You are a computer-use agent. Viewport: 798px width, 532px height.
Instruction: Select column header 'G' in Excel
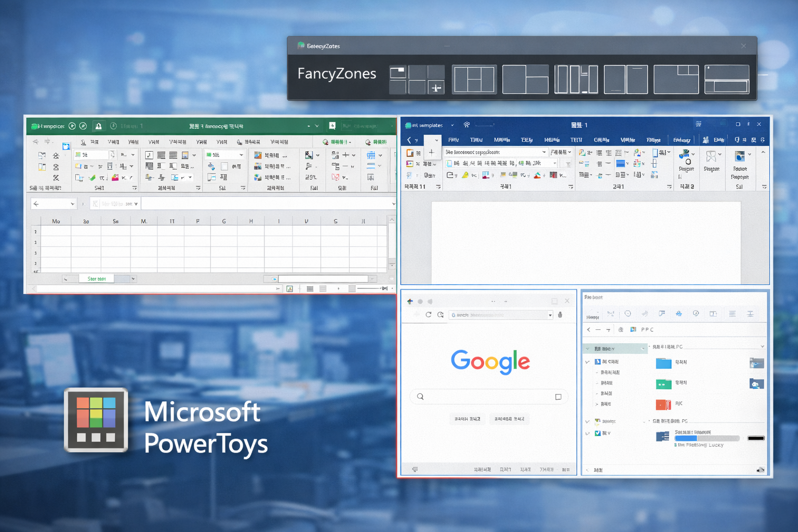pyautogui.click(x=224, y=221)
